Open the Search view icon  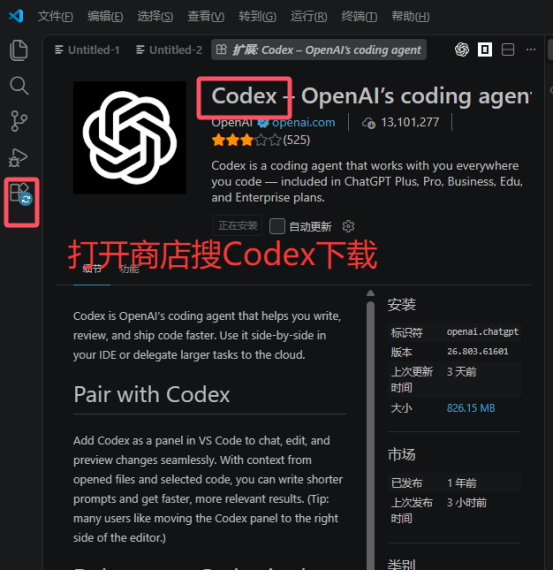(x=19, y=86)
